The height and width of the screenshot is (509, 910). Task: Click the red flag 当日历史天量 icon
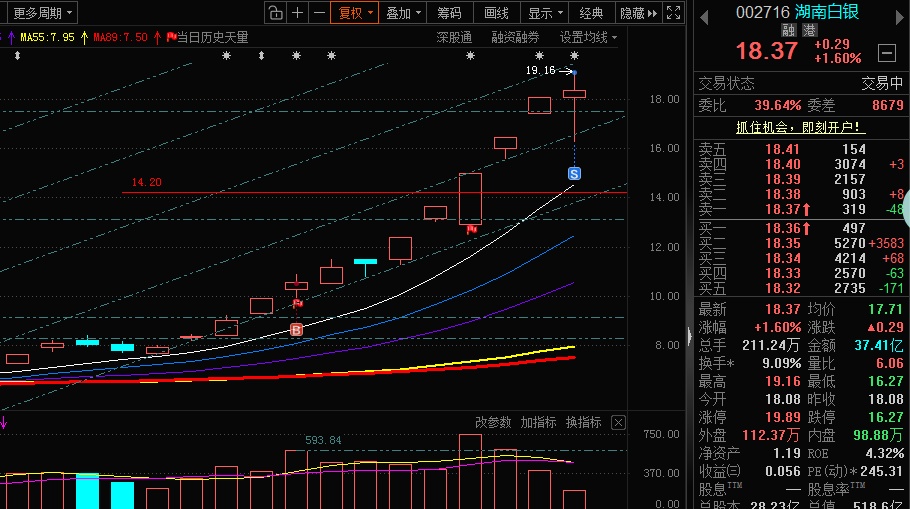coord(171,37)
